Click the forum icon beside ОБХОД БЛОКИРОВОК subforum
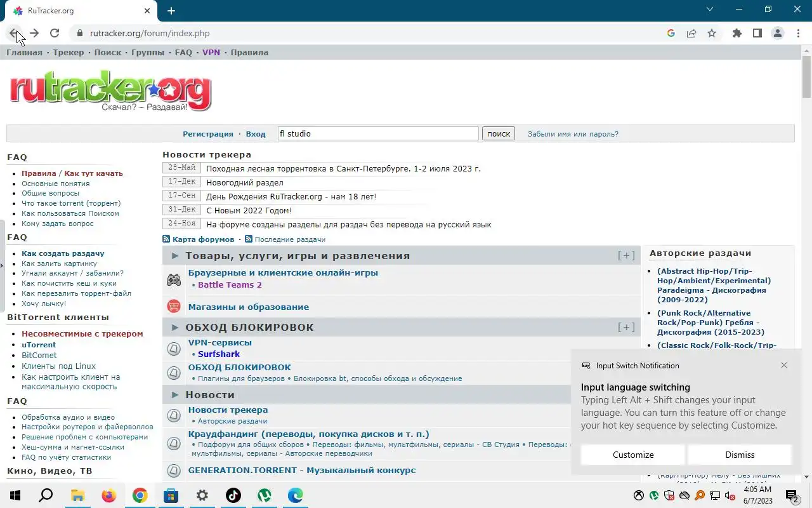 [174, 373]
